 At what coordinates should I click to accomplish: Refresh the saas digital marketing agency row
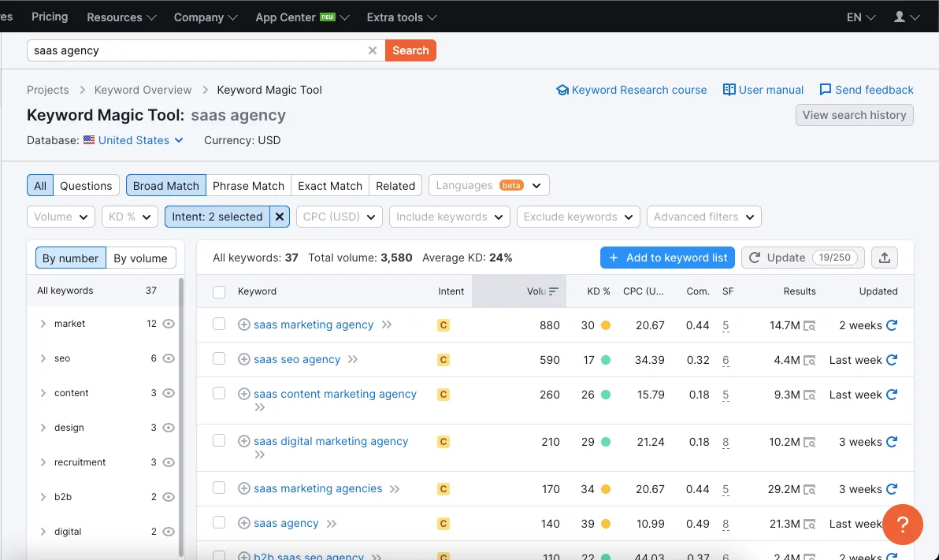click(x=892, y=442)
